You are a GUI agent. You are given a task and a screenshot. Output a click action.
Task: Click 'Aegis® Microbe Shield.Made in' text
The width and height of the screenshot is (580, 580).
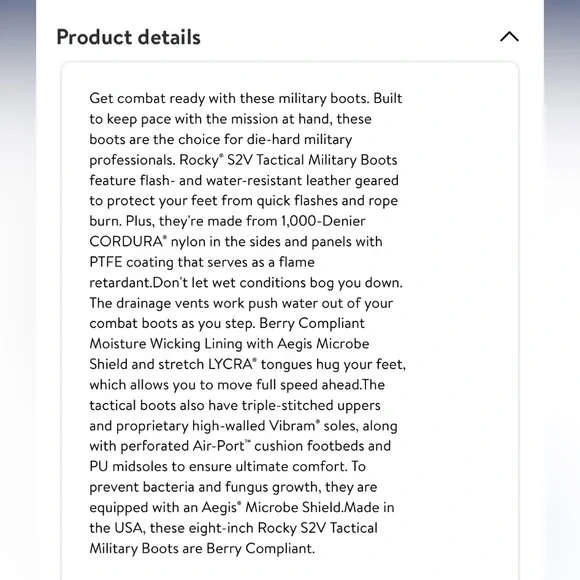(x=298, y=508)
